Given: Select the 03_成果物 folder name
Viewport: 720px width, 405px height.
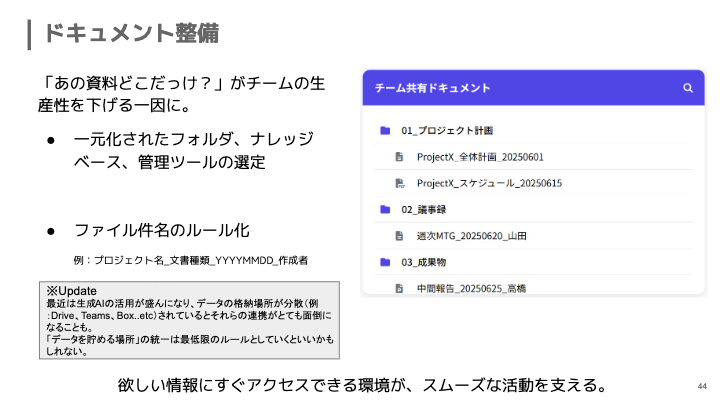Looking at the screenshot, I should coord(421,262).
